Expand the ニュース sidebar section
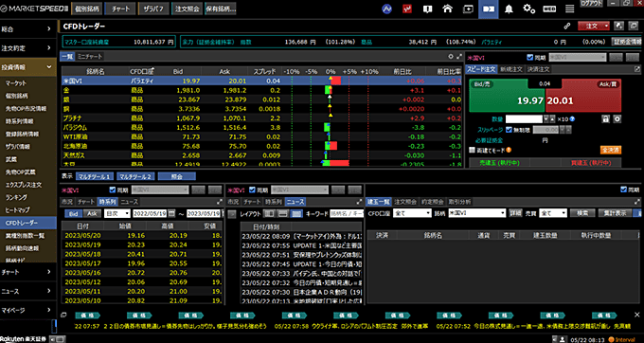Screen dimensions: 644x343 [x=28, y=291]
